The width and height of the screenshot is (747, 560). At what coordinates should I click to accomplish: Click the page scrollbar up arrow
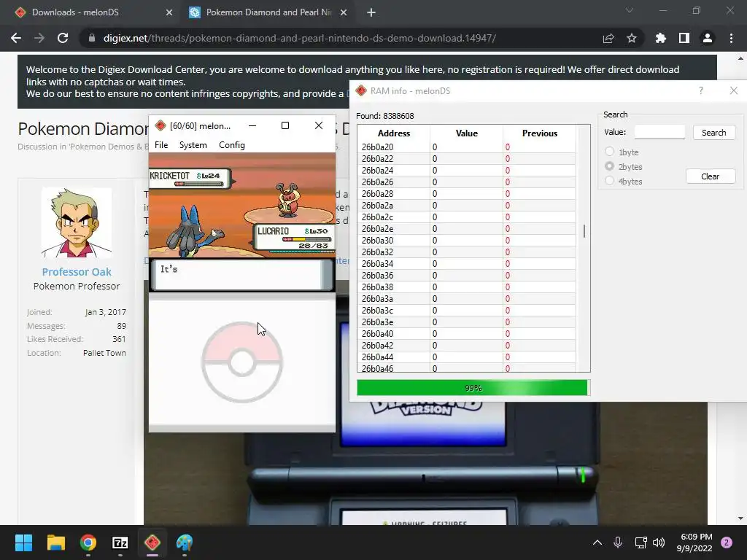tap(741, 58)
